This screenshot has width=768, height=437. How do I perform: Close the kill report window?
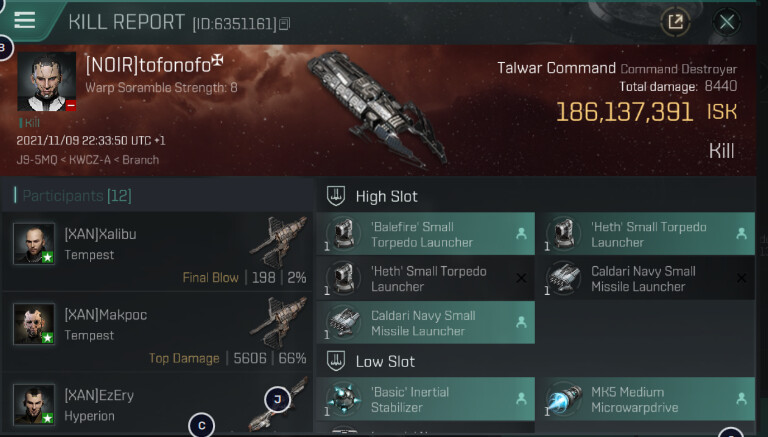(x=727, y=22)
